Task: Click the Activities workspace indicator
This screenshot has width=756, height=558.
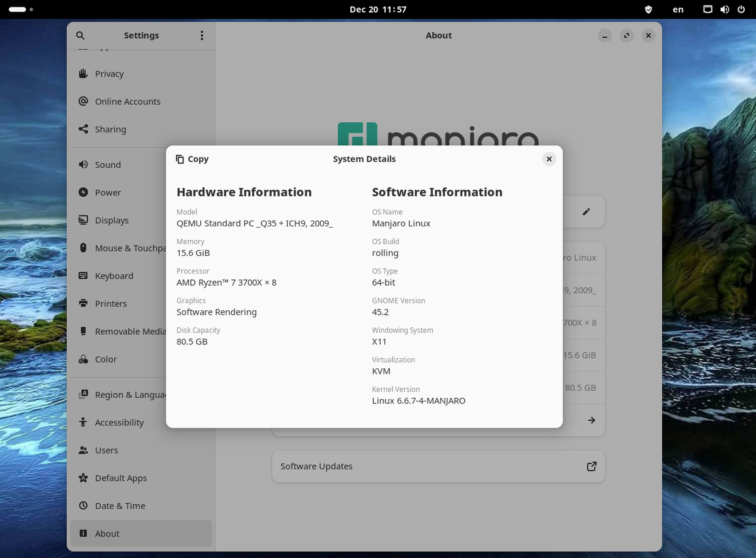Action: (21, 9)
